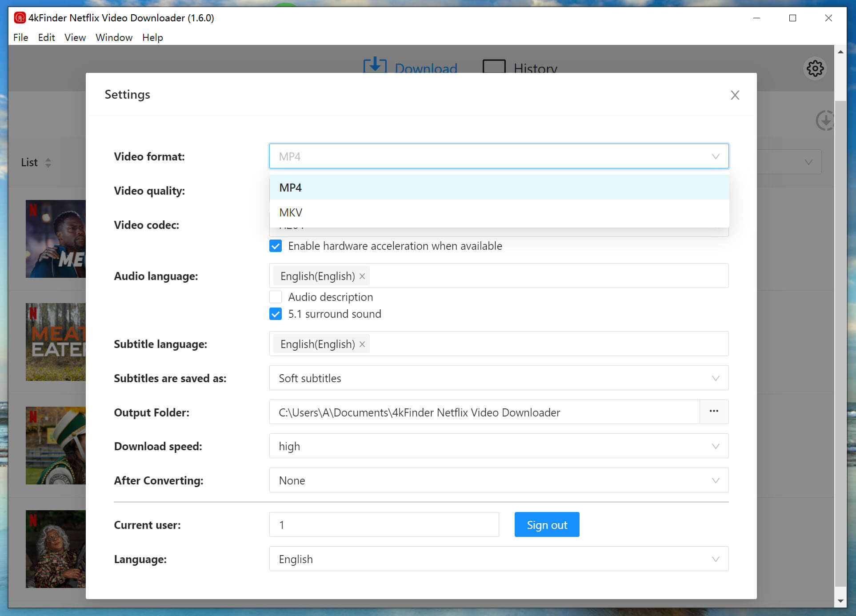Select MKV from the video format list
This screenshot has width=856, height=616.
[499, 212]
